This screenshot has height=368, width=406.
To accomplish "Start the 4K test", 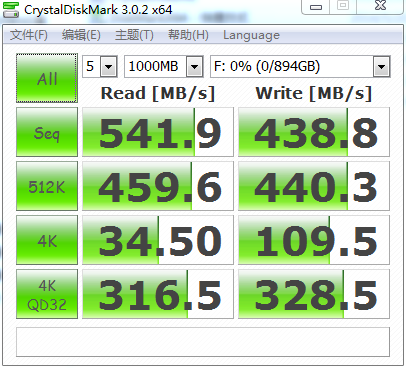I will pyautogui.click(x=47, y=240).
